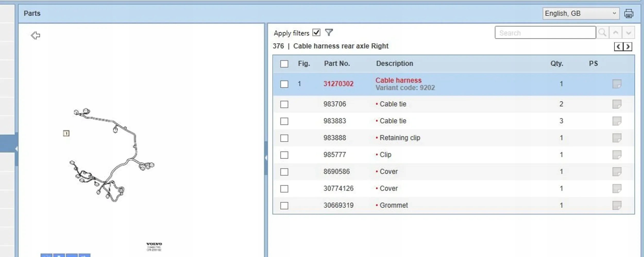The height and width of the screenshot is (257, 644).
Task: Open note icon for Cable harness row
Action: (x=617, y=84)
